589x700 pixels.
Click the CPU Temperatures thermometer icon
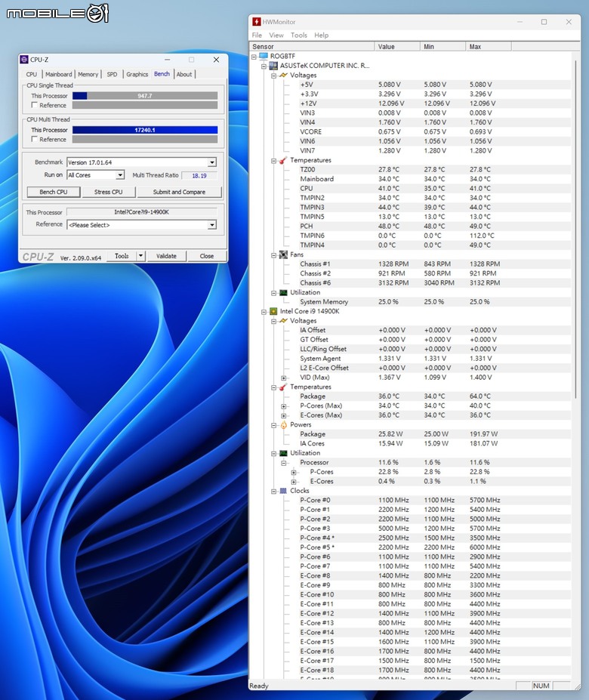coord(283,387)
